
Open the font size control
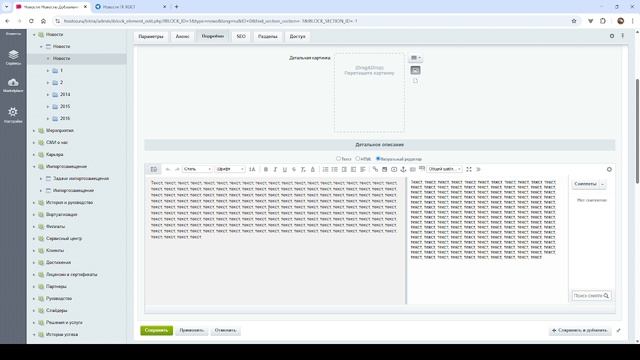252,169
